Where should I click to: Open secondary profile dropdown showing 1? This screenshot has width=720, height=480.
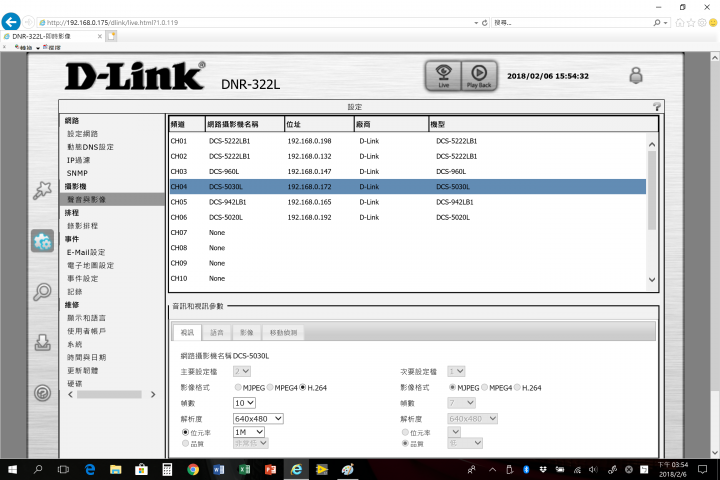[x=456, y=371]
